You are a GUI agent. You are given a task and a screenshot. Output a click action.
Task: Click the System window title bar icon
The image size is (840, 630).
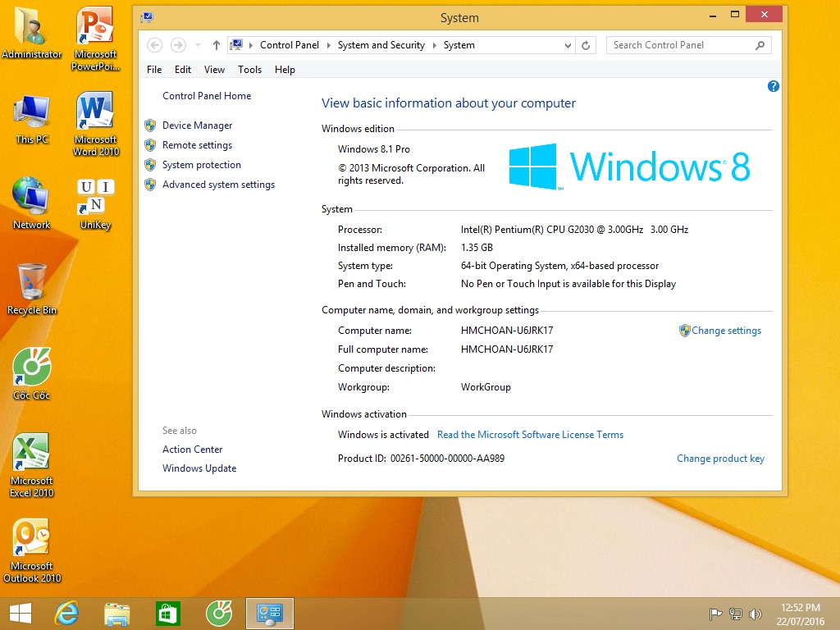coord(147,18)
